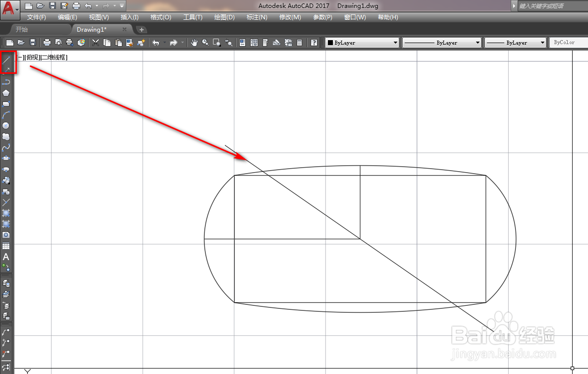Expand quick access toolbar customize arrow
The width and height of the screenshot is (588, 374).
(x=122, y=6)
